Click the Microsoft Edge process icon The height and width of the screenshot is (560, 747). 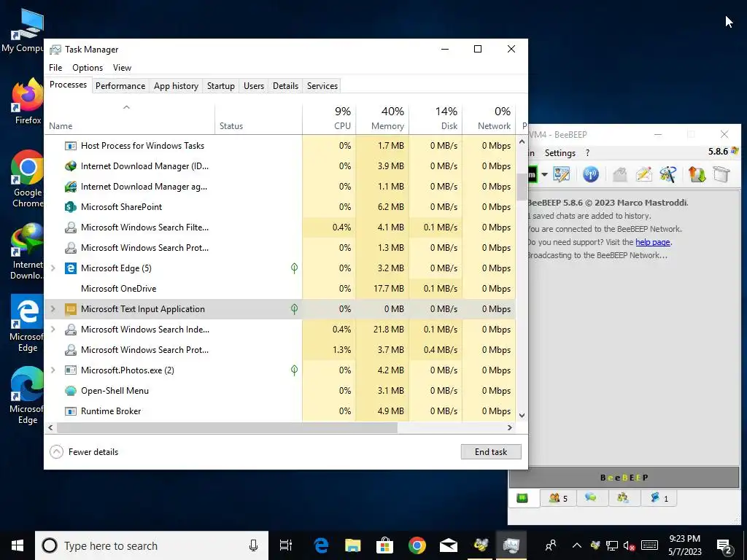point(71,268)
